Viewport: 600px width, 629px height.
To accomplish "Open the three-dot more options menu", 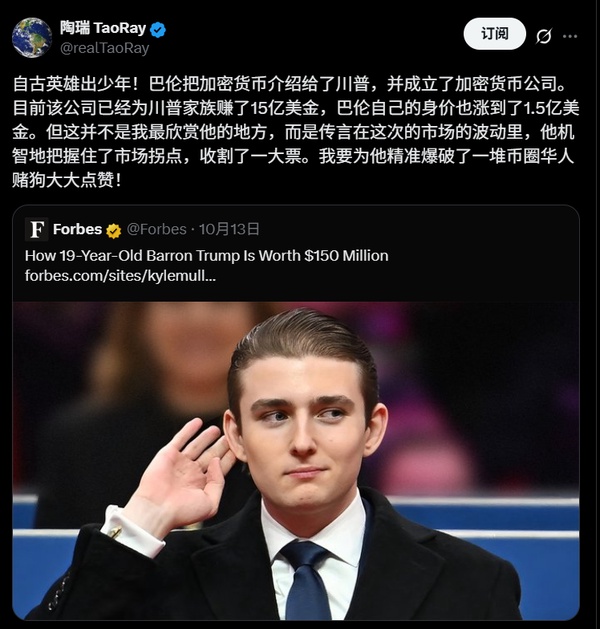I will 570,36.
